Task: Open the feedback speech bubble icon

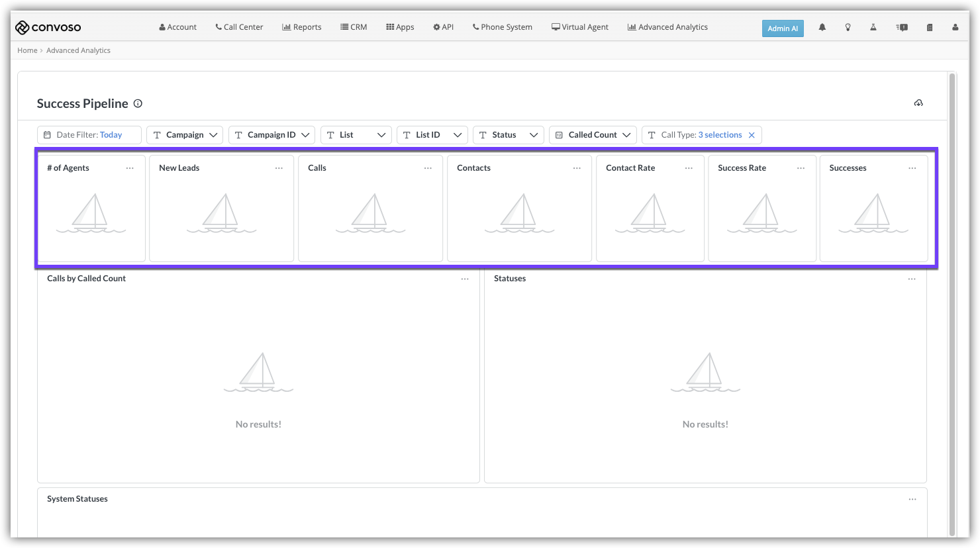Action: coord(902,28)
